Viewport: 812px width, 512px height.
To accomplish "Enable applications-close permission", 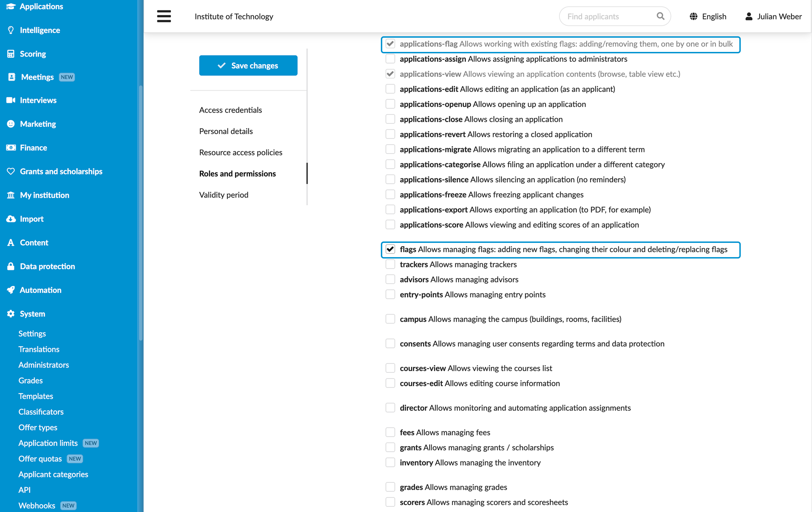I will click(390, 119).
